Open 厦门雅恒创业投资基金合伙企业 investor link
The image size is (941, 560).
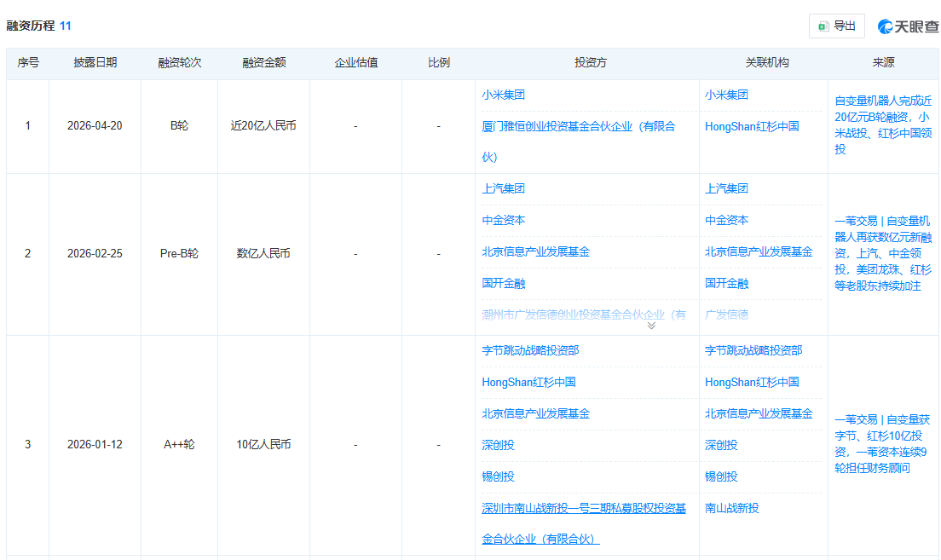pyautogui.click(x=578, y=127)
